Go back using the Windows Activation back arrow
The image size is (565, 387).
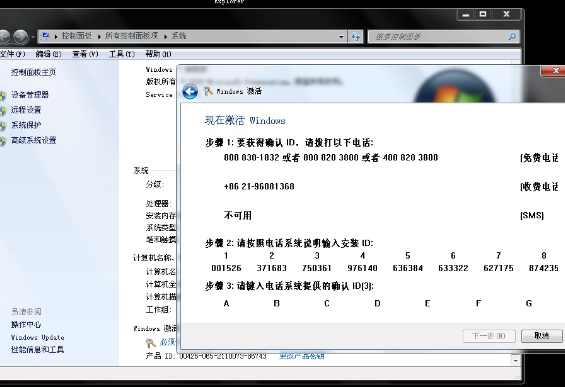point(190,92)
